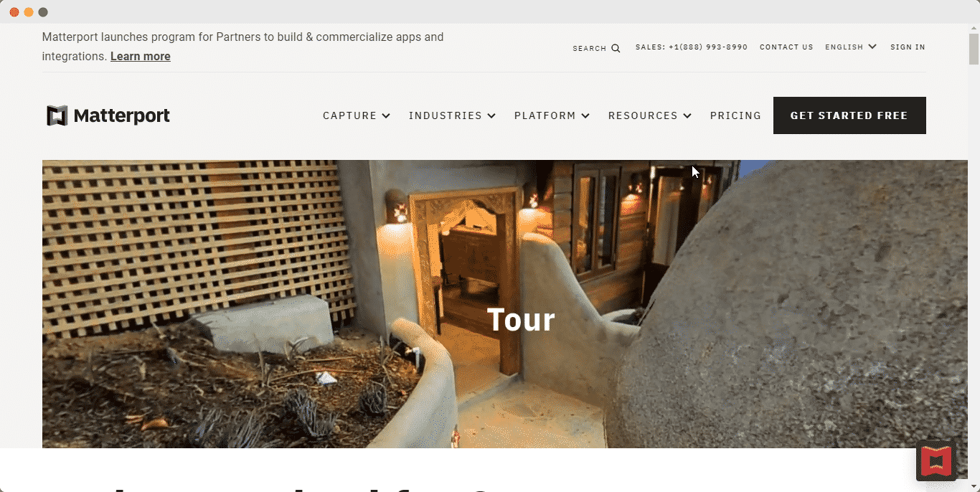Open the Contact Us link
Screen dimensions: 980x492
coord(786,47)
